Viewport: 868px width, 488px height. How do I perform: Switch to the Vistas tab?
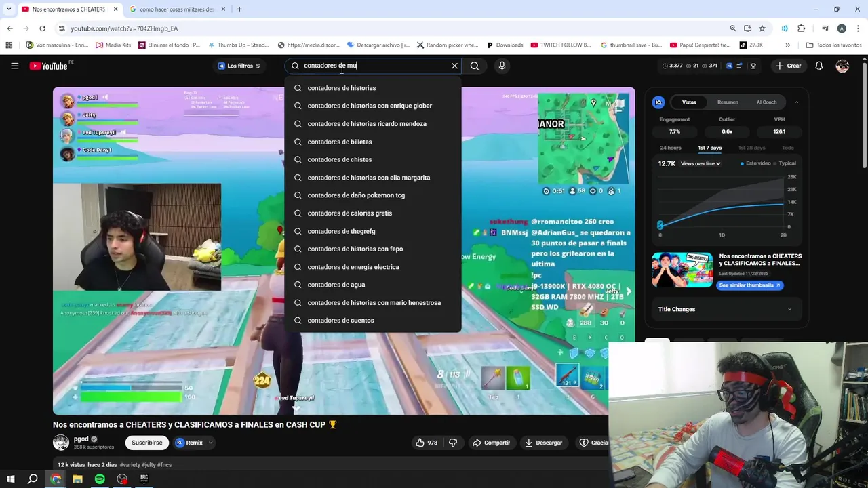pos(689,102)
